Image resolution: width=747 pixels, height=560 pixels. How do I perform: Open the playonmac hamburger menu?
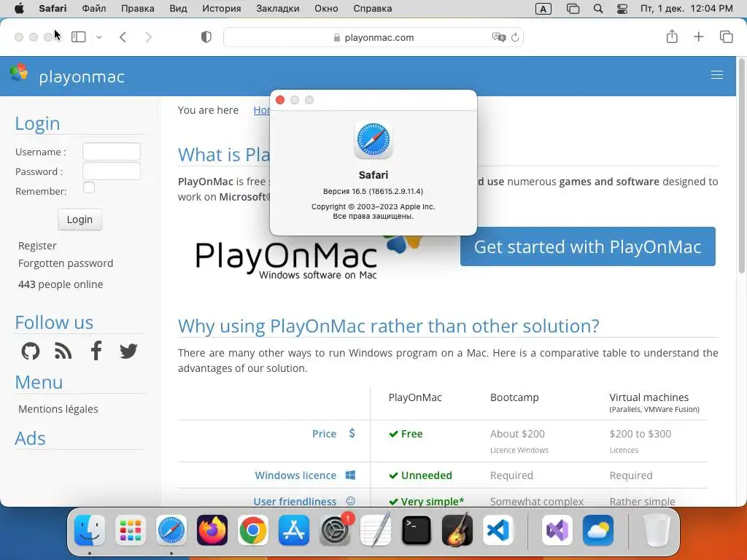[x=716, y=75]
